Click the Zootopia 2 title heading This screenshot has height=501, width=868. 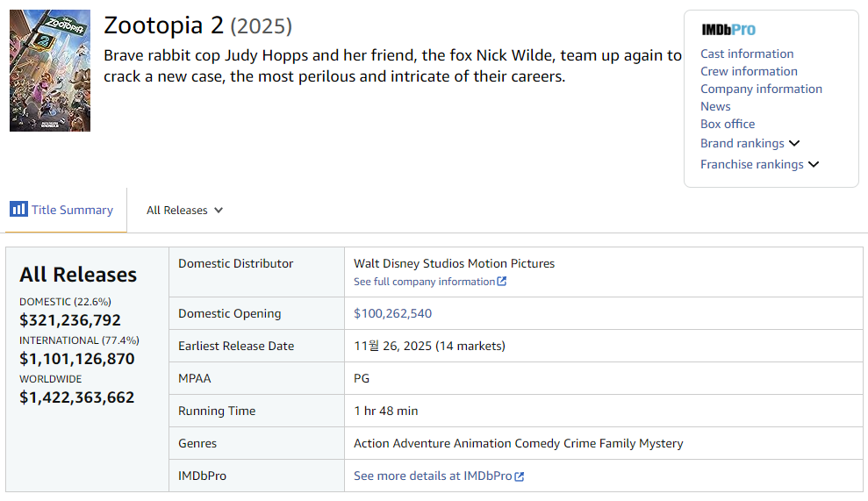[163, 25]
